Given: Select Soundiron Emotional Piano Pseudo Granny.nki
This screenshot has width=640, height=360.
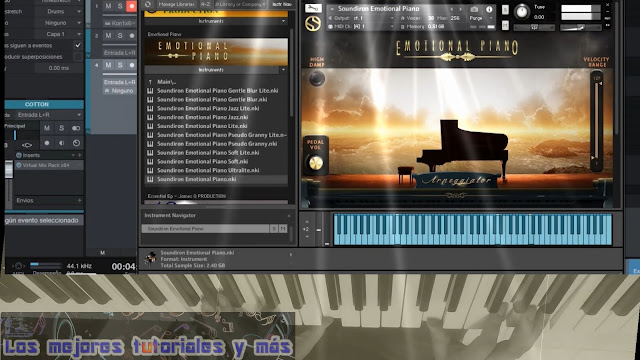Looking at the screenshot, I should 216,144.
